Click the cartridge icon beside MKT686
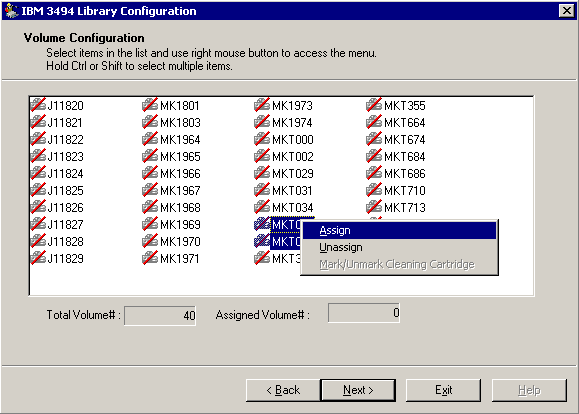Viewport: 579px width, 414px height. [374, 173]
